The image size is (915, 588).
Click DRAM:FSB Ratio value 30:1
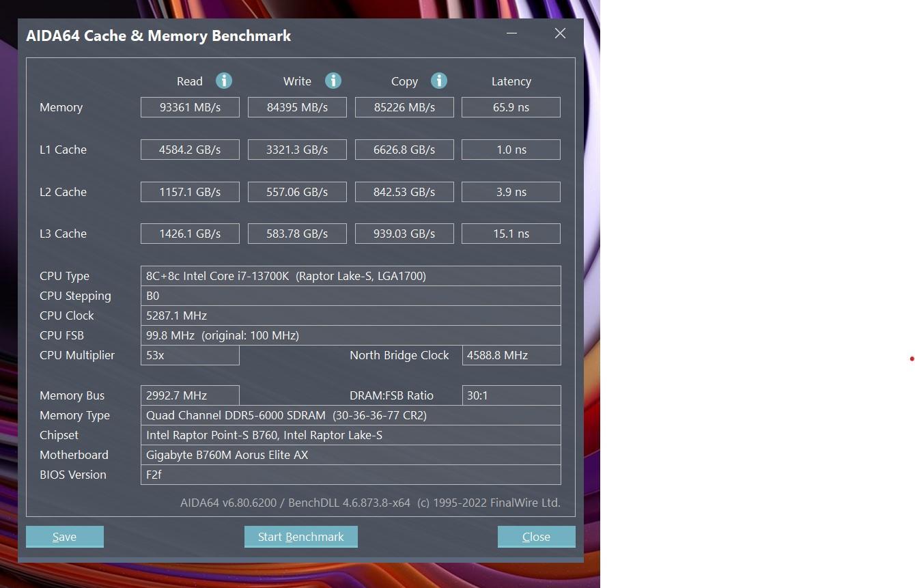[x=511, y=395]
